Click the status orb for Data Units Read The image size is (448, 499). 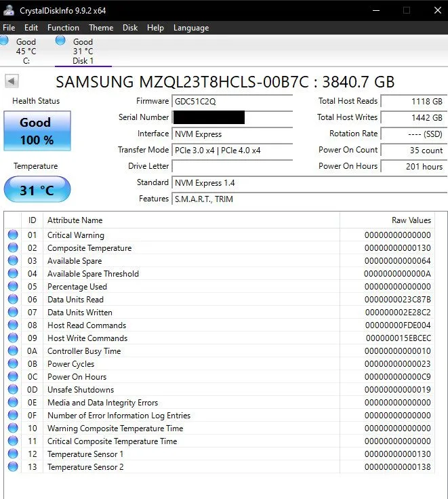(13, 299)
